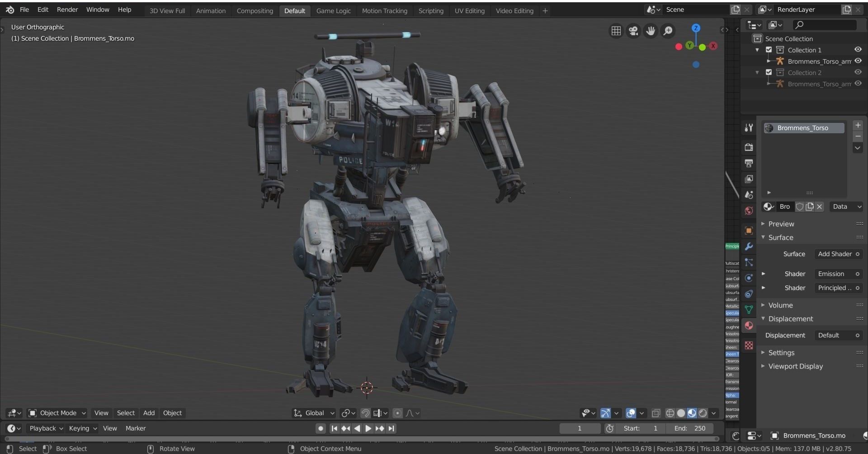Open the Add menu in viewport header
Screen dimensions: 868x454
click(x=149, y=413)
